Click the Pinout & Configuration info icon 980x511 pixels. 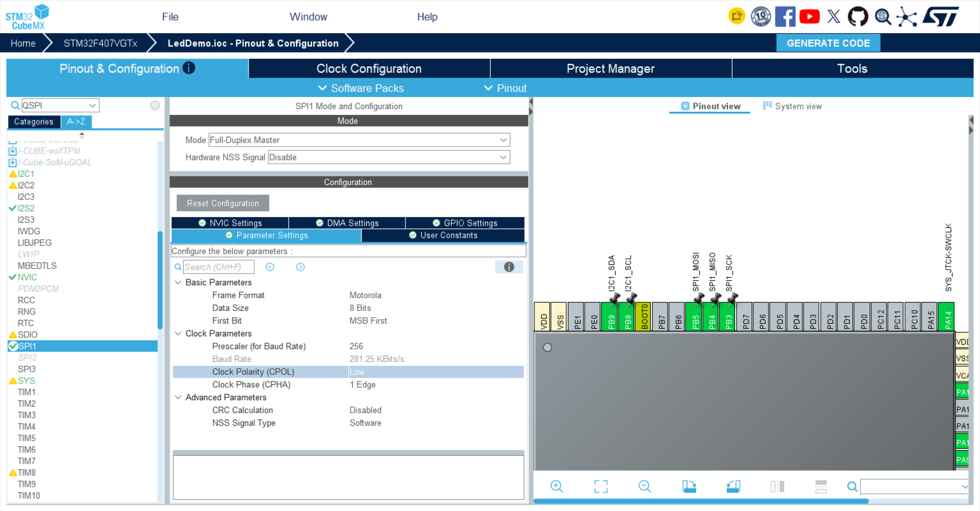pos(189,68)
